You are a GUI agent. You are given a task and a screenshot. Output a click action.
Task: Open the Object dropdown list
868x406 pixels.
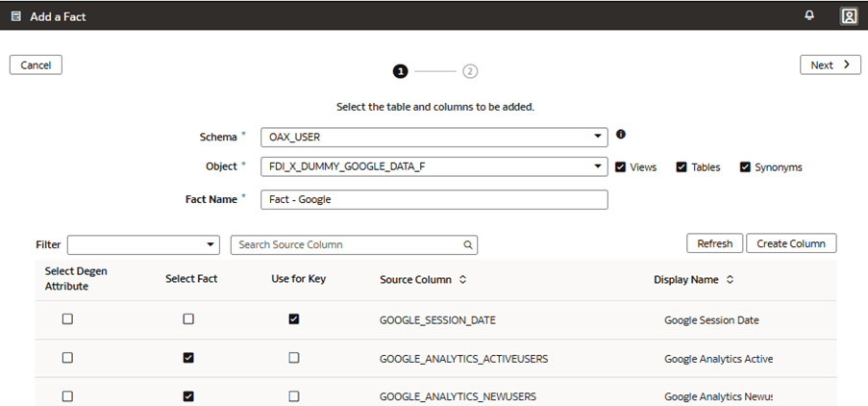point(598,166)
